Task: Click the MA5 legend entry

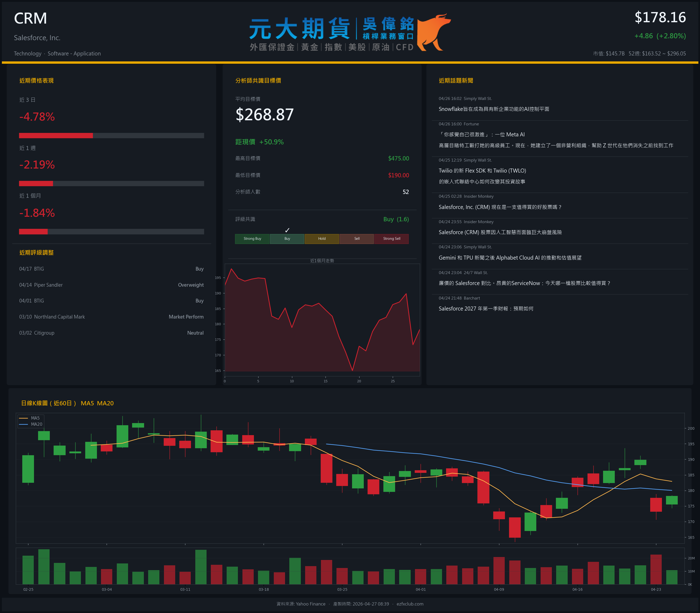Action: click(x=30, y=418)
